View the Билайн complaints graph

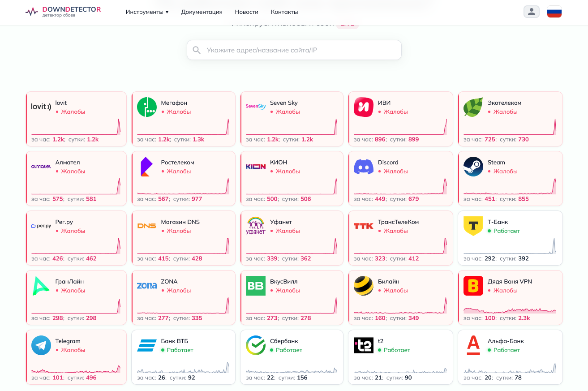point(400,305)
